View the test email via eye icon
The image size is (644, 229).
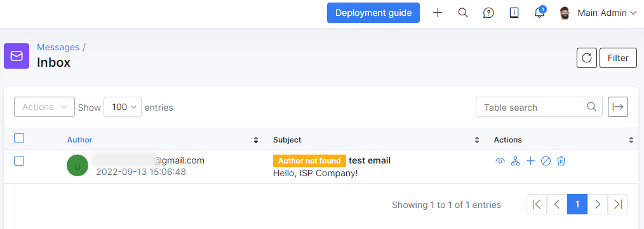pyautogui.click(x=500, y=161)
